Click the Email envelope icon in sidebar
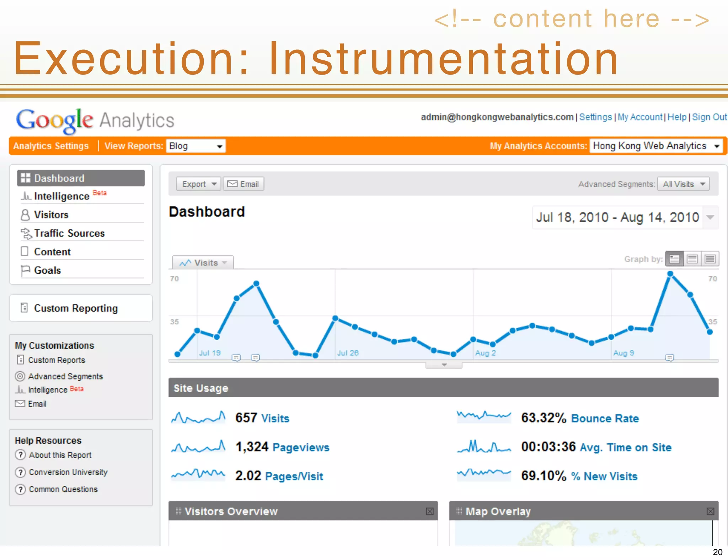The width and height of the screenshot is (728, 560). pyautogui.click(x=20, y=403)
